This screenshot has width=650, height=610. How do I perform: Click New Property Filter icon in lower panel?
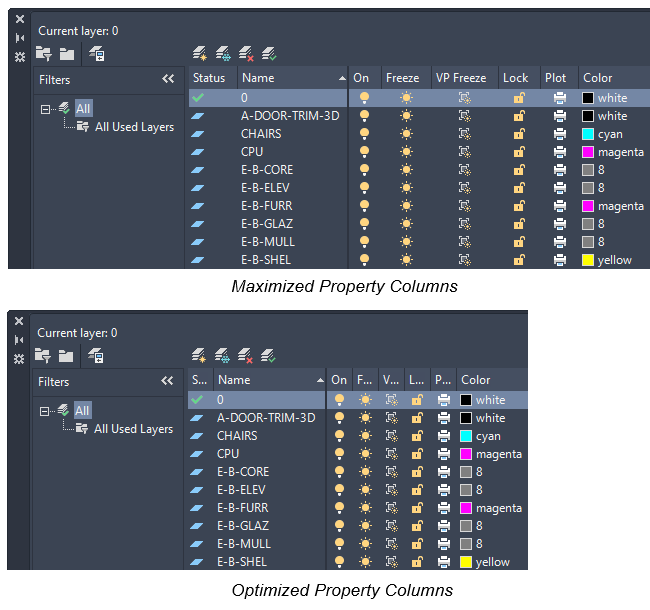click(x=43, y=356)
